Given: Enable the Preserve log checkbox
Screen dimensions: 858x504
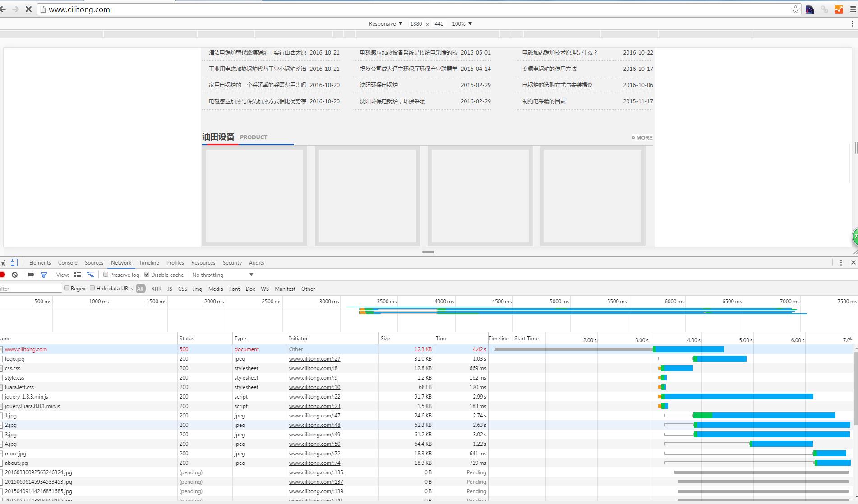Looking at the screenshot, I should [106, 275].
